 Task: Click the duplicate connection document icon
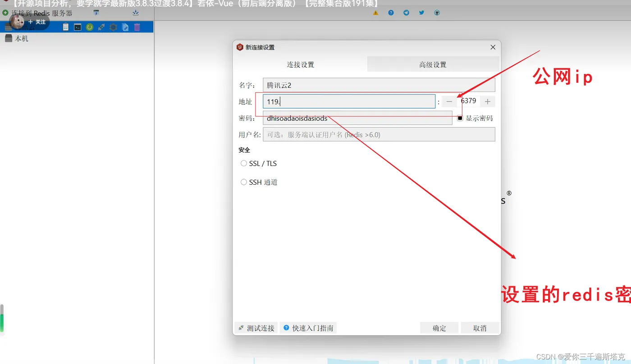click(125, 27)
